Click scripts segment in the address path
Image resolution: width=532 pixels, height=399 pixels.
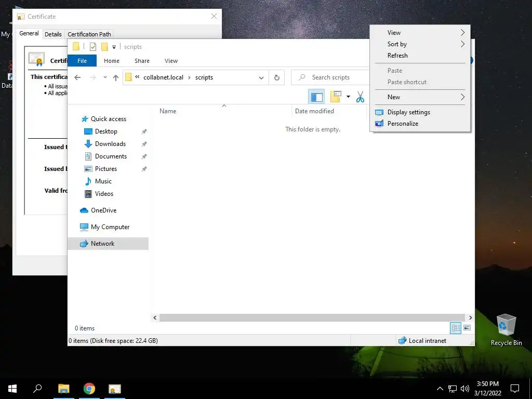pyautogui.click(x=204, y=77)
